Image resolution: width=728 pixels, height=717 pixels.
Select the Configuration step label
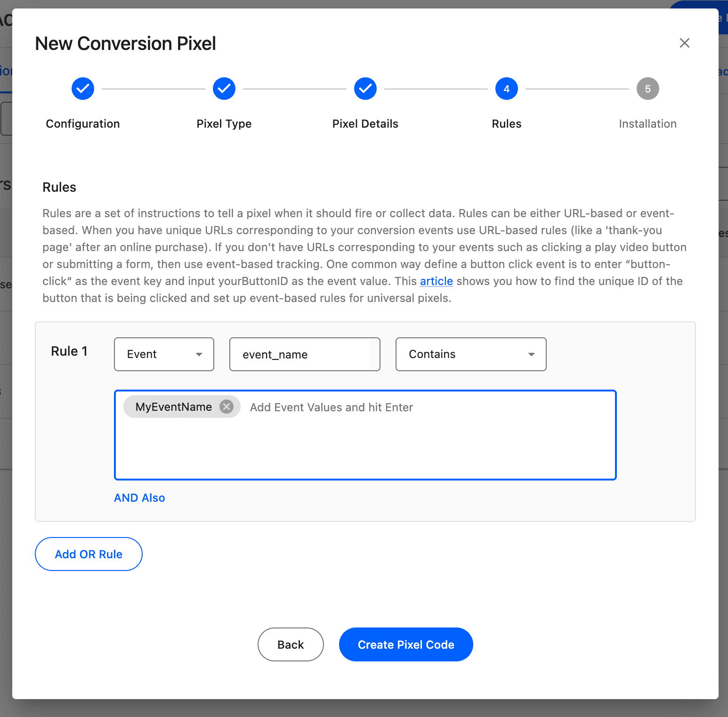83,124
